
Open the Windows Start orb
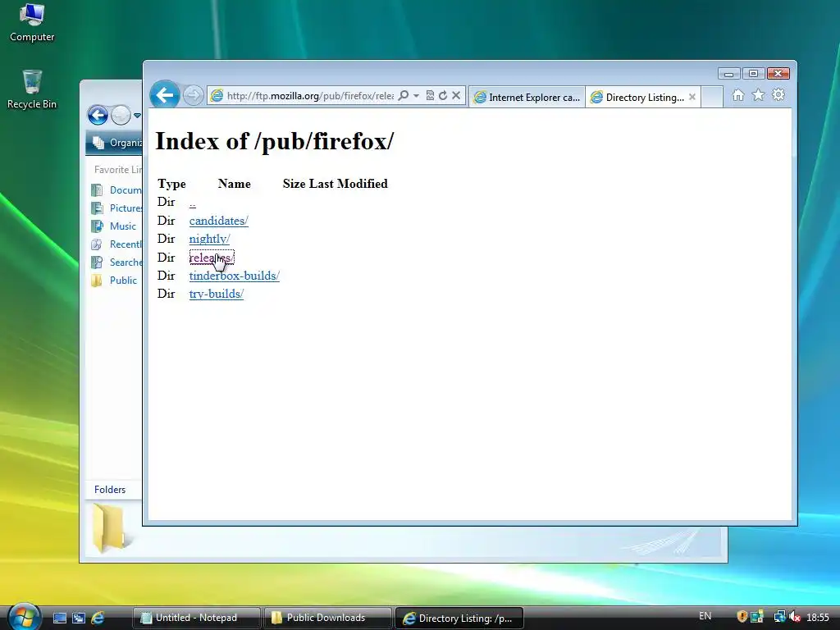coord(24,617)
